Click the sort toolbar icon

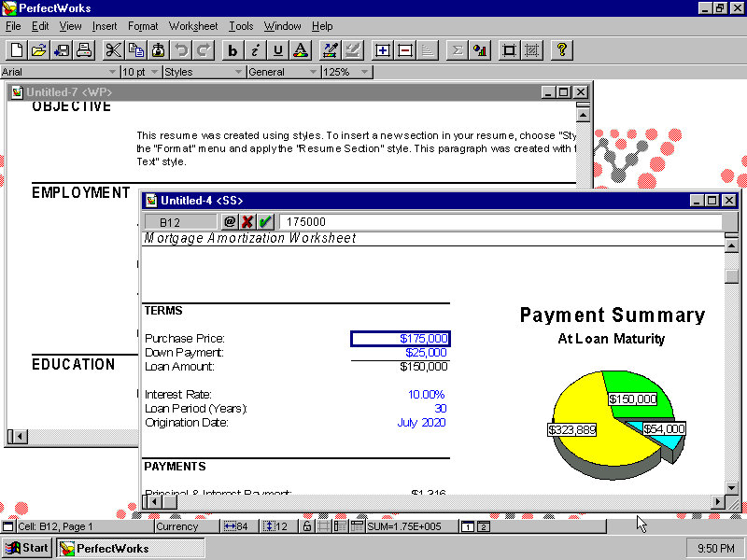[x=428, y=50]
